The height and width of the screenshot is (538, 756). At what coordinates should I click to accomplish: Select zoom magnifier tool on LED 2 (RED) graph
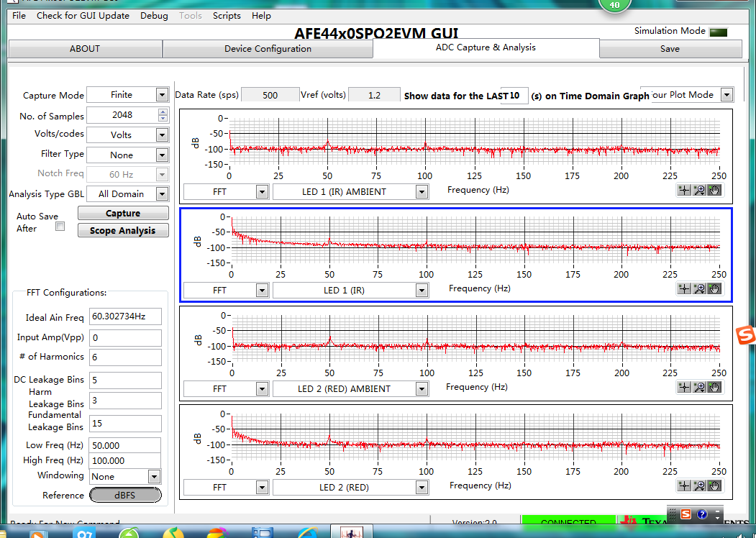click(x=699, y=485)
